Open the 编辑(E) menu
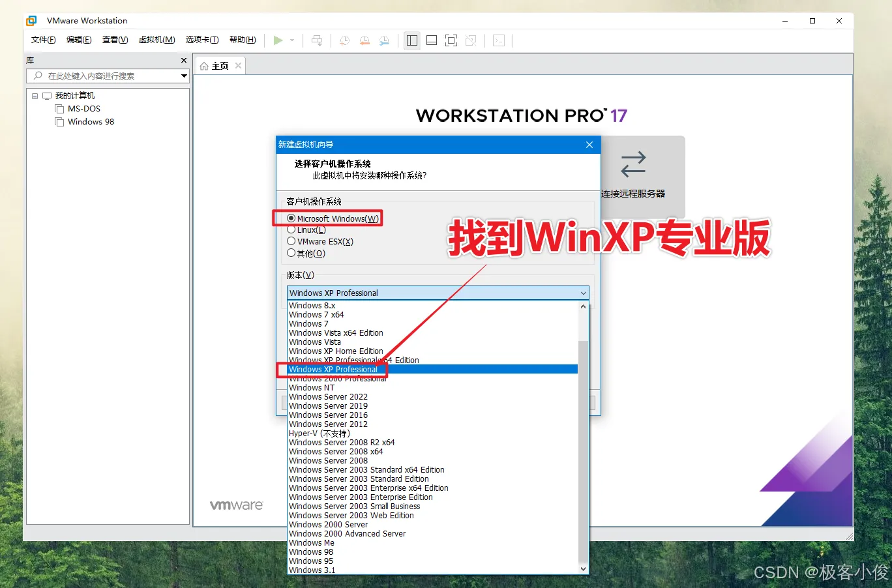The width and height of the screenshot is (892, 588). (x=79, y=40)
